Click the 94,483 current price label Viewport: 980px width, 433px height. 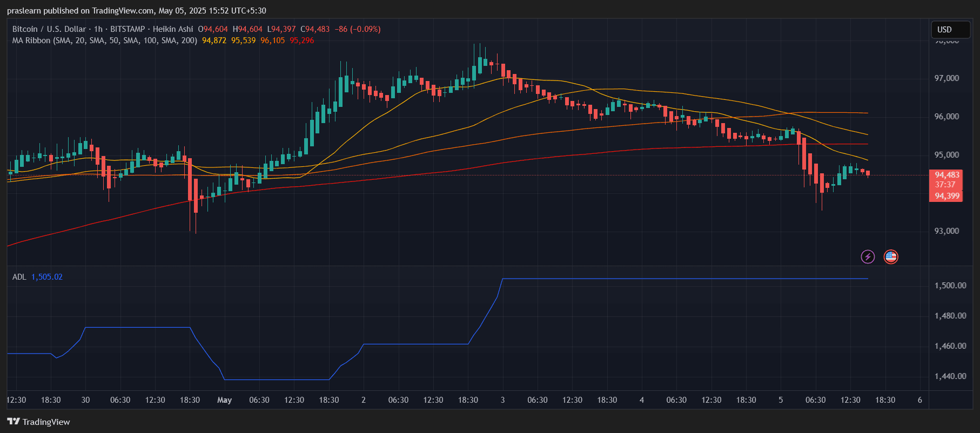point(947,175)
